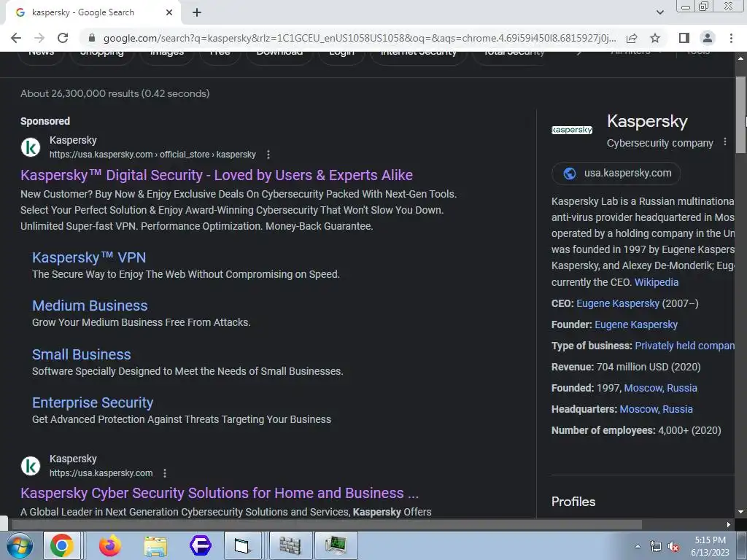Click the horizontal scrollbar thumb
The image size is (747, 560).
coord(326,525)
